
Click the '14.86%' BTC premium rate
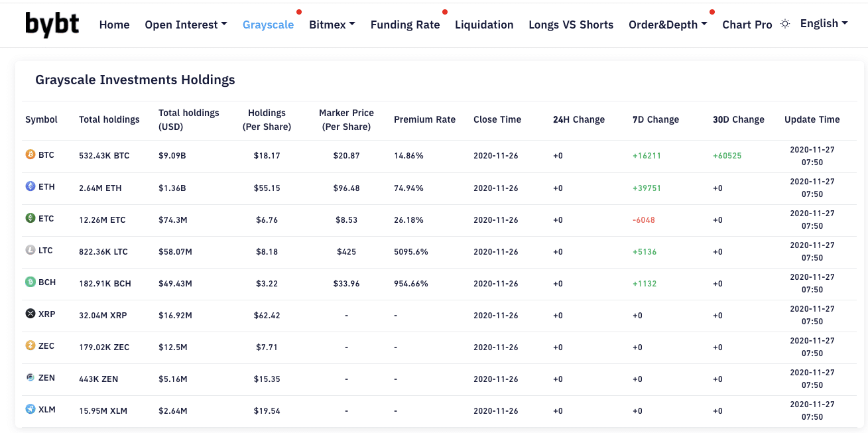408,156
